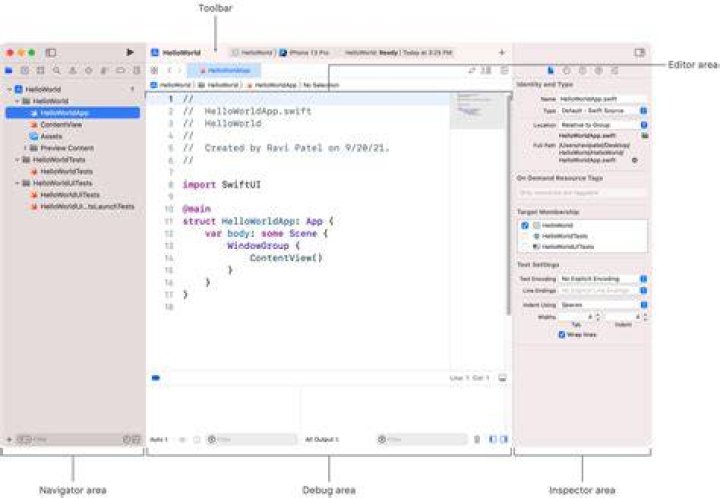Run the app with the play button

[130, 52]
